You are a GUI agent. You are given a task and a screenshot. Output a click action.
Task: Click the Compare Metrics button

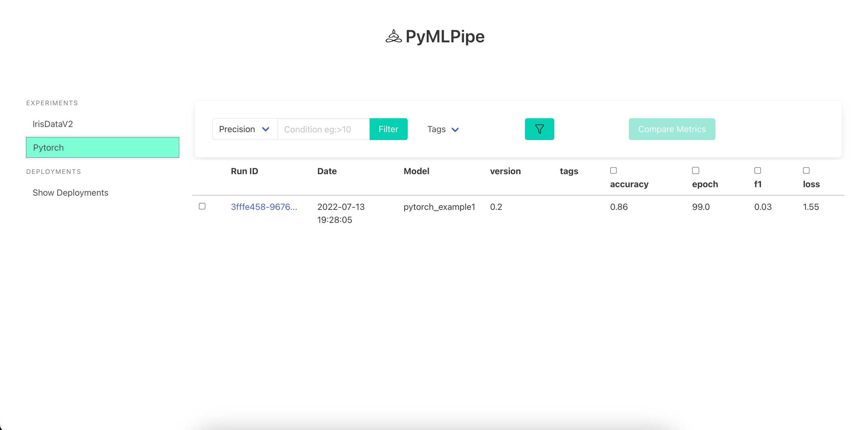672,129
